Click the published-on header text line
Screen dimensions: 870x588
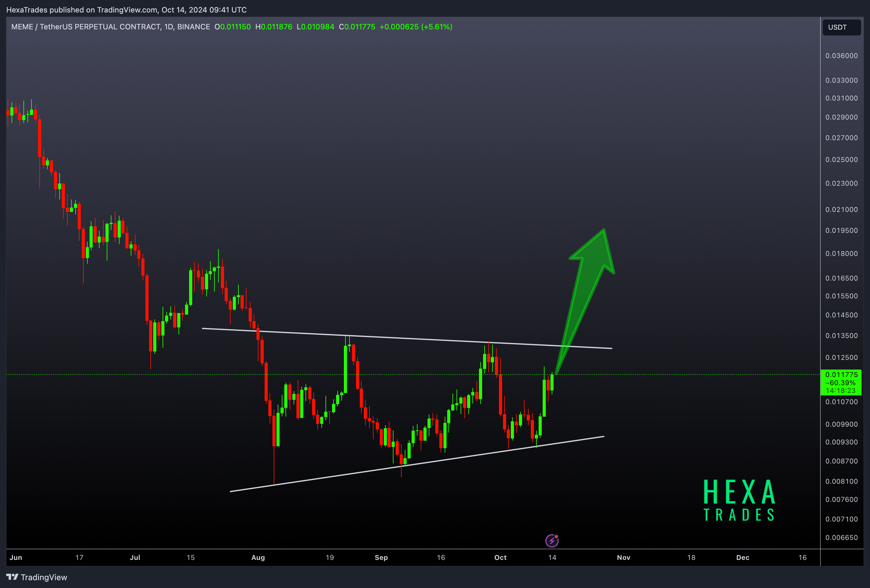click(126, 10)
